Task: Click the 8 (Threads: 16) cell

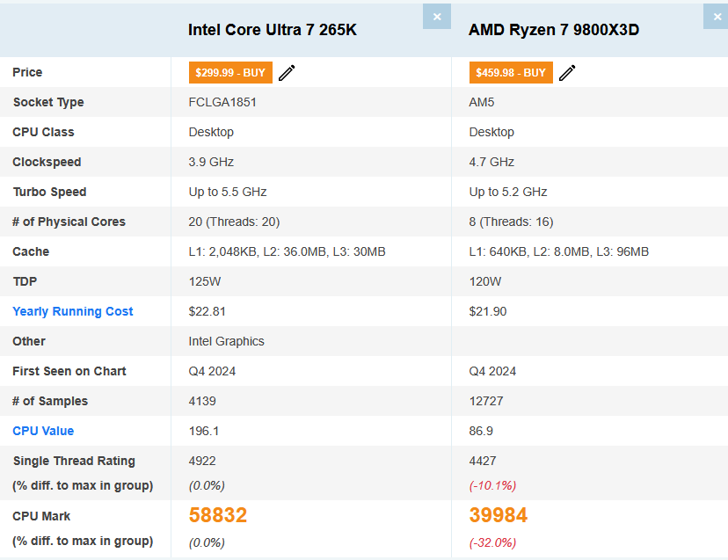Action: point(511,222)
